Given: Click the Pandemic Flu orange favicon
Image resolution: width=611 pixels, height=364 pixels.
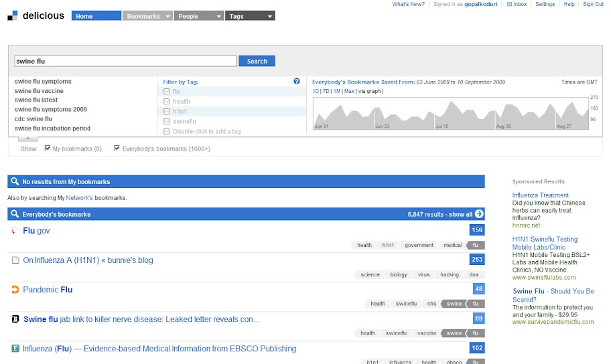Looking at the screenshot, I should (15, 290).
